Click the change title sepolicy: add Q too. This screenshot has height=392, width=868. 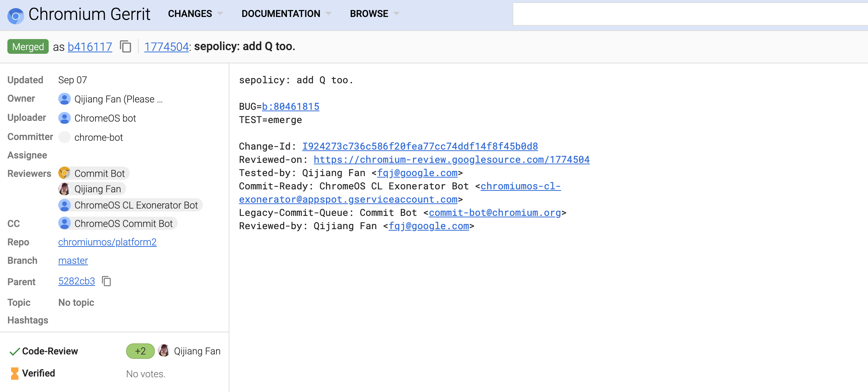[244, 46]
